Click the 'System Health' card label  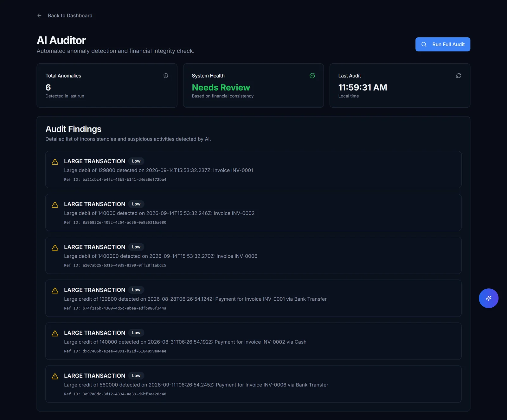[x=208, y=76]
